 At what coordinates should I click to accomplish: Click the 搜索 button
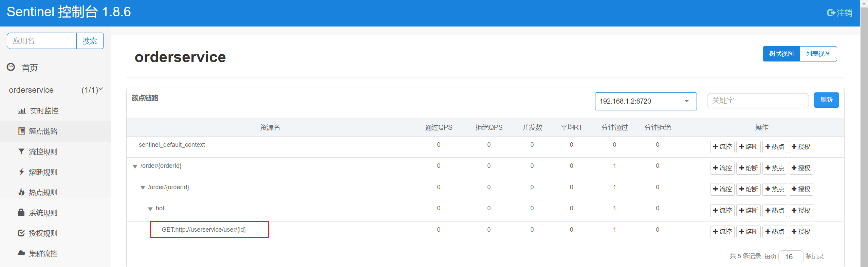[90, 41]
